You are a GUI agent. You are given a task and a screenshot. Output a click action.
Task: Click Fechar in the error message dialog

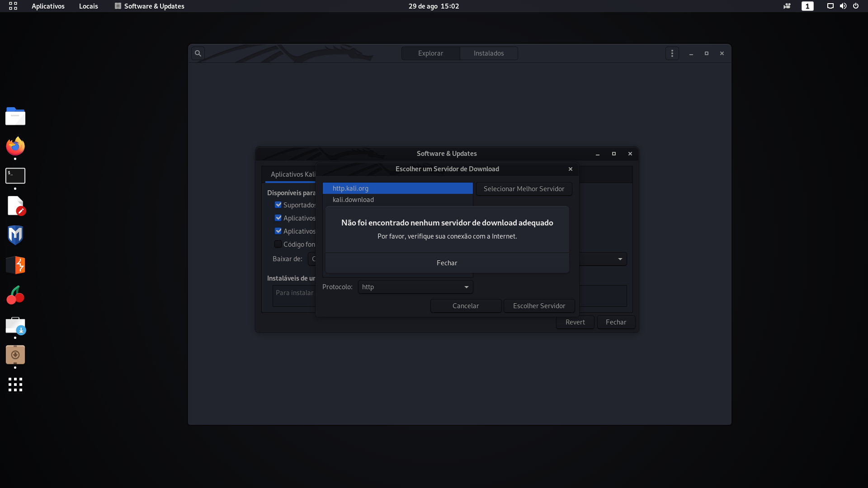tap(447, 263)
